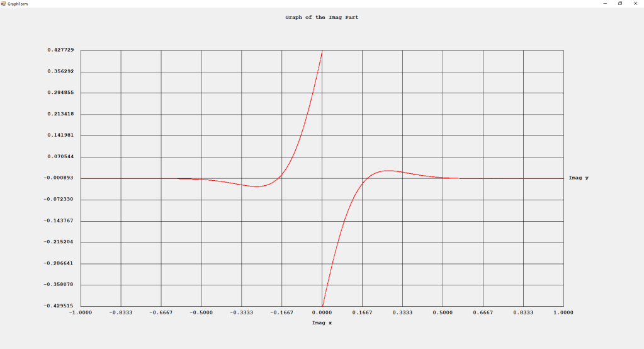Click the GraphForm app icon in title bar

tap(4, 3)
